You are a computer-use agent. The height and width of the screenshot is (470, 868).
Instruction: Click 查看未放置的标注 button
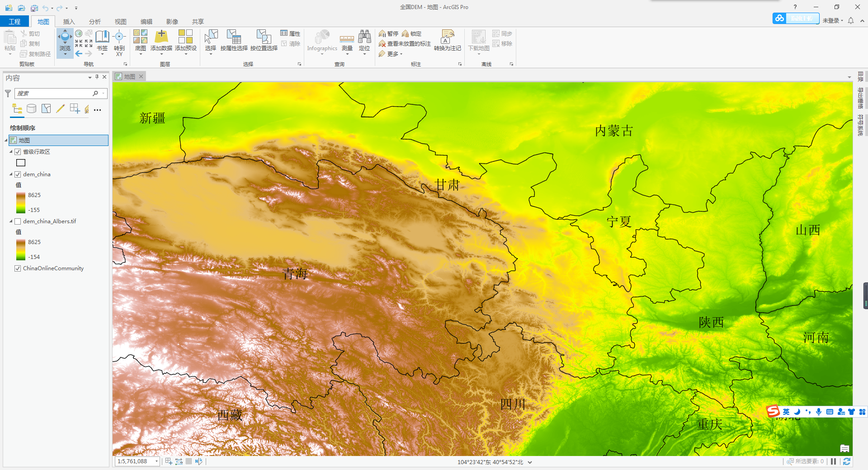point(405,43)
